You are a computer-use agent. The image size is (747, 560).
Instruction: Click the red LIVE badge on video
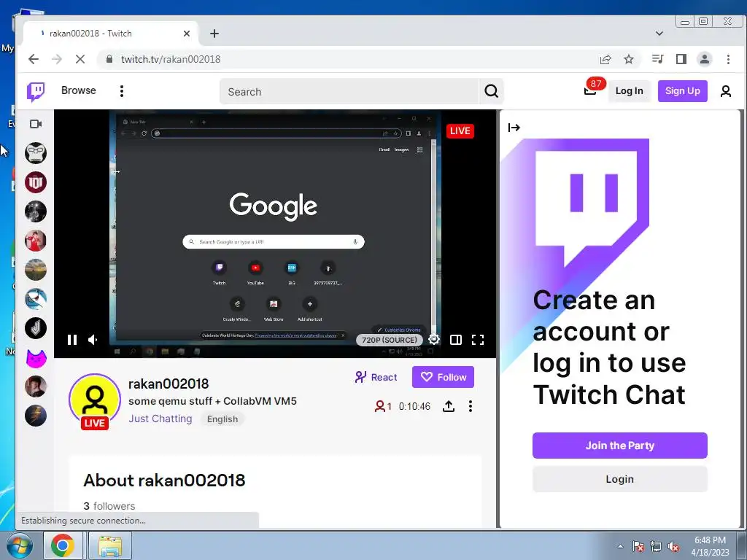point(460,131)
